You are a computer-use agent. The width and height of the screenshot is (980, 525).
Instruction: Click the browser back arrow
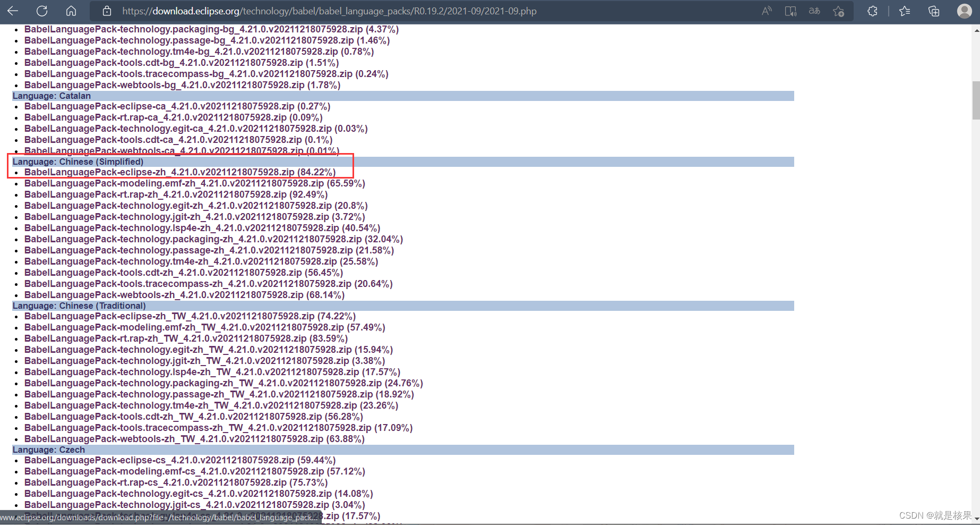[x=13, y=11]
